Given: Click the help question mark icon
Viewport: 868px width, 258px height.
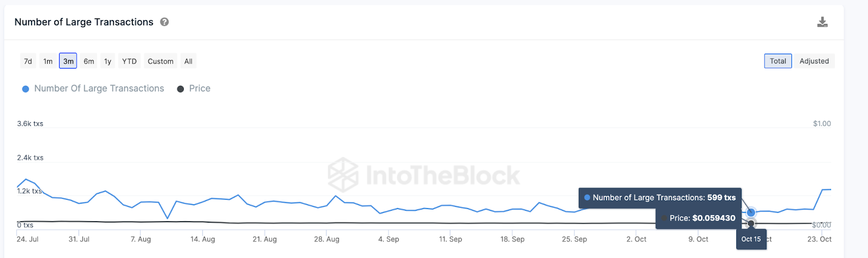Looking at the screenshot, I should coord(164,22).
